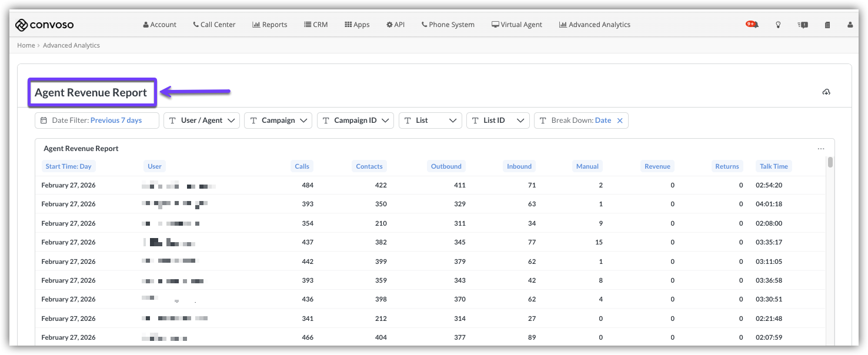The image size is (868, 355).
Task: Open the Date Filter Previous 7 days field
Action: click(97, 120)
